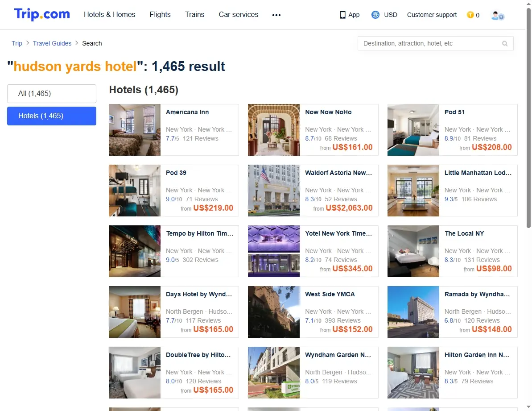532x411 pixels.
Task: Click the US$208.00 price
Action: point(491,147)
